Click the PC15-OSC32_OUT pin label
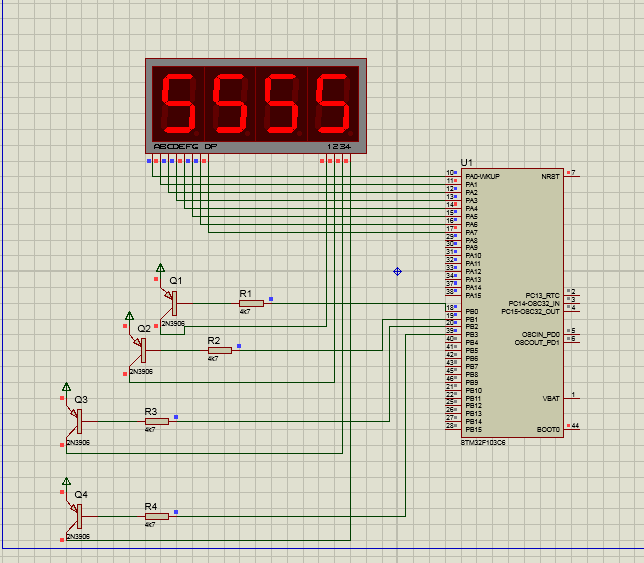 530,312
